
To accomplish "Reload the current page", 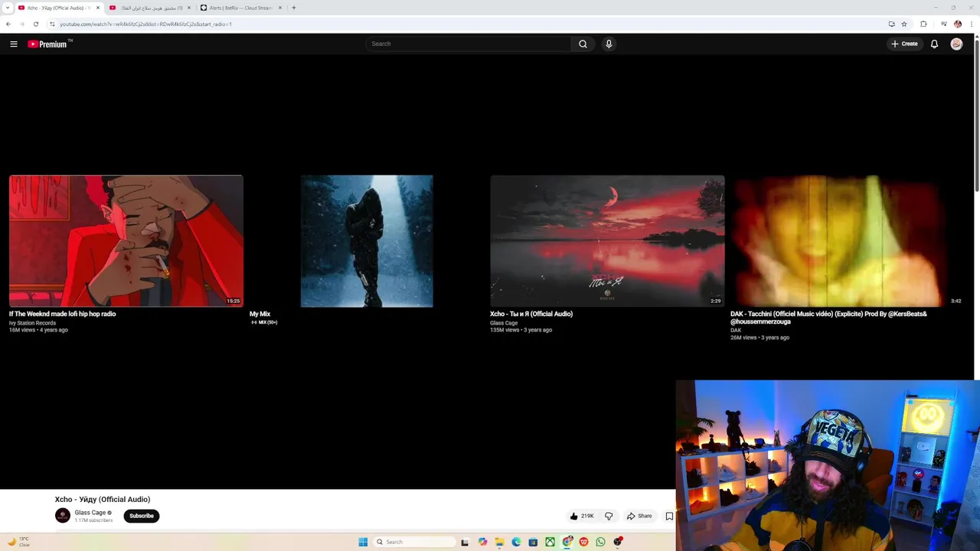I will [36, 24].
